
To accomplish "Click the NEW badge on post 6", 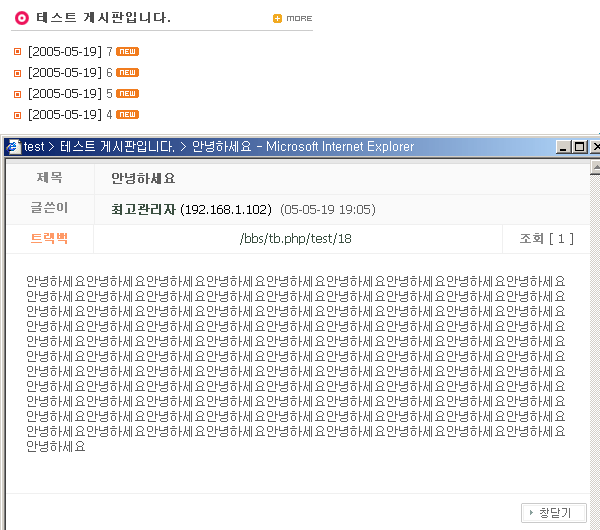I will pyautogui.click(x=127, y=73).
